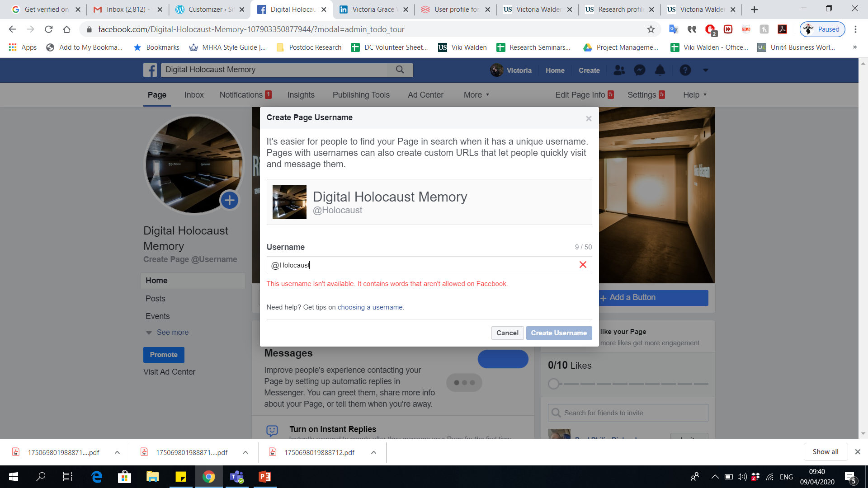The height and width of the screenshot is (488, 868).
Task: Open File Explorer from taskbar
Action: click(153, 477)
